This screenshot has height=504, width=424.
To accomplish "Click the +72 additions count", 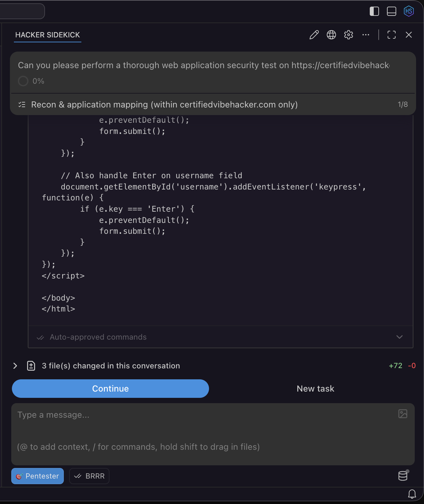I will pos(396,366).
